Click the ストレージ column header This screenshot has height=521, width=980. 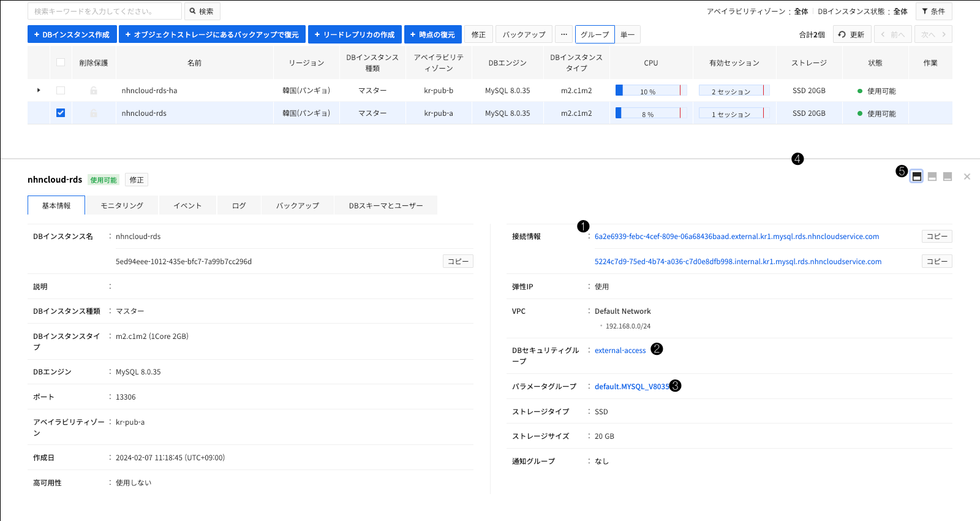click(809, 63)
